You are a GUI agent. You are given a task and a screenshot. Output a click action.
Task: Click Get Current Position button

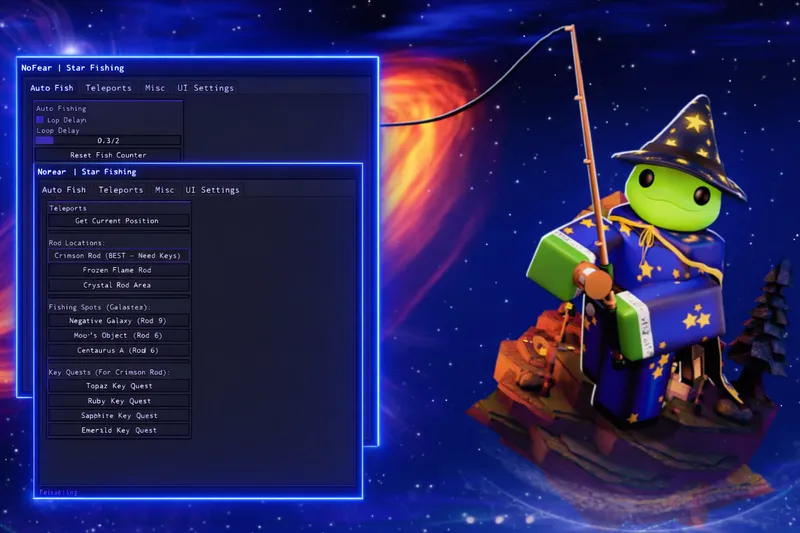point(119,221)
